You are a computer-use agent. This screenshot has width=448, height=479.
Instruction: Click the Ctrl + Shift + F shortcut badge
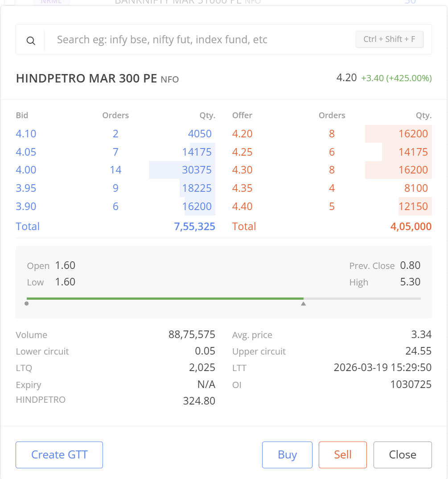[x=389, y=39]
